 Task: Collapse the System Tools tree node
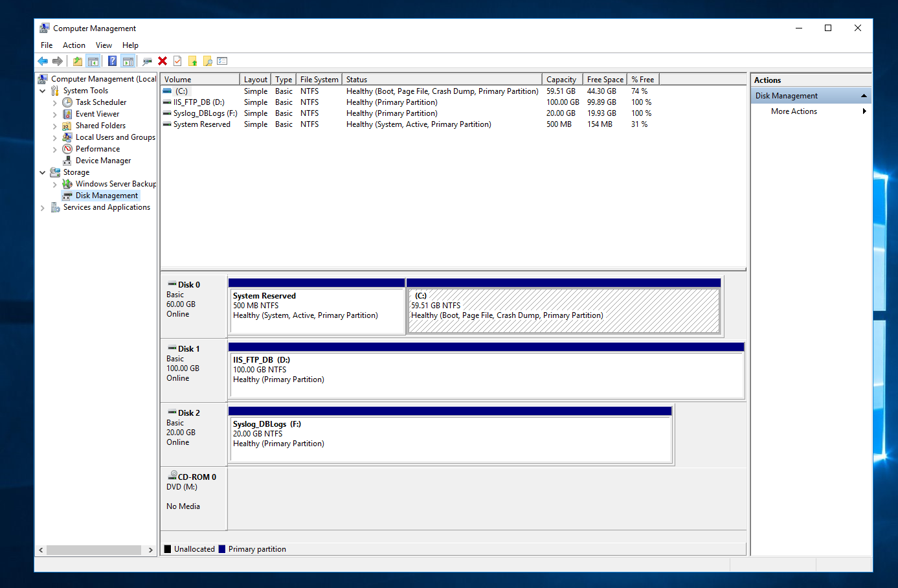43,91
